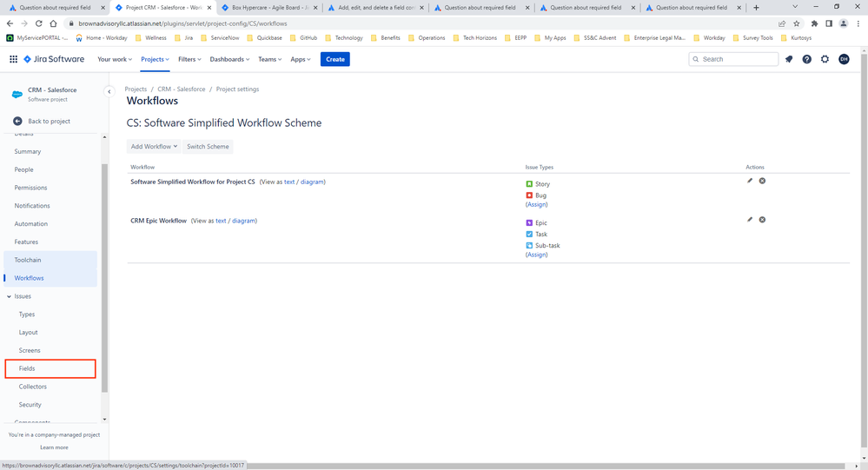Viewport: 868px width, 470px height.
Task: Open the Chrome tab search chevron
Action: pos(795,7)
